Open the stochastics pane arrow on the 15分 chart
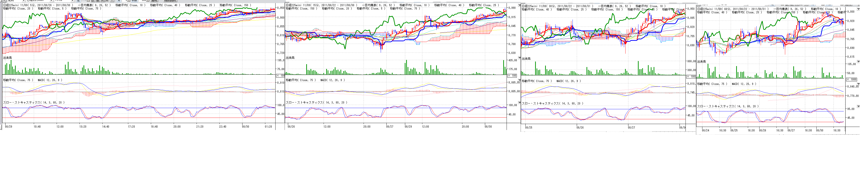The height and width of the screenshot is (187, 868). click(x=519, y=103)
